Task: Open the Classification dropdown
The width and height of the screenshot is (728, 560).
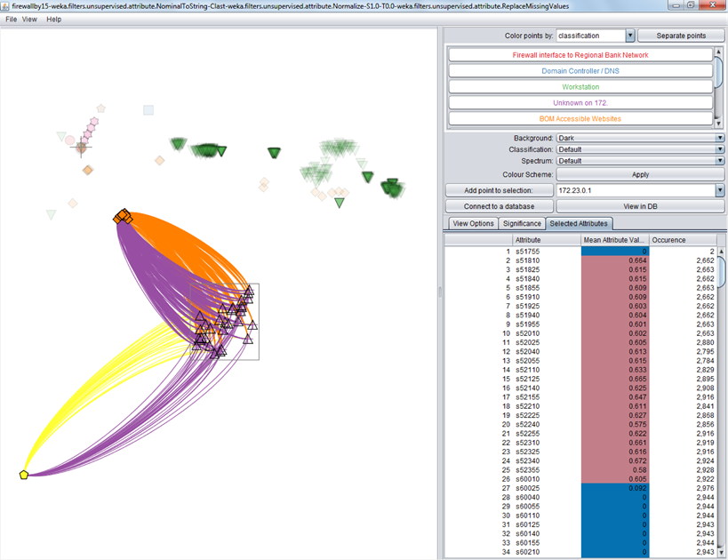Action: (640, 149)
